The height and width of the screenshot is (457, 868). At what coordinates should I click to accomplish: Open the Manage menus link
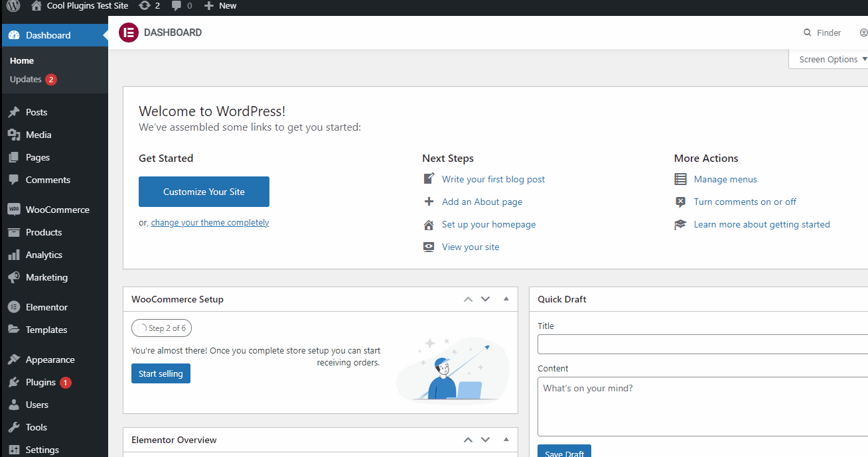click(725, 179)
